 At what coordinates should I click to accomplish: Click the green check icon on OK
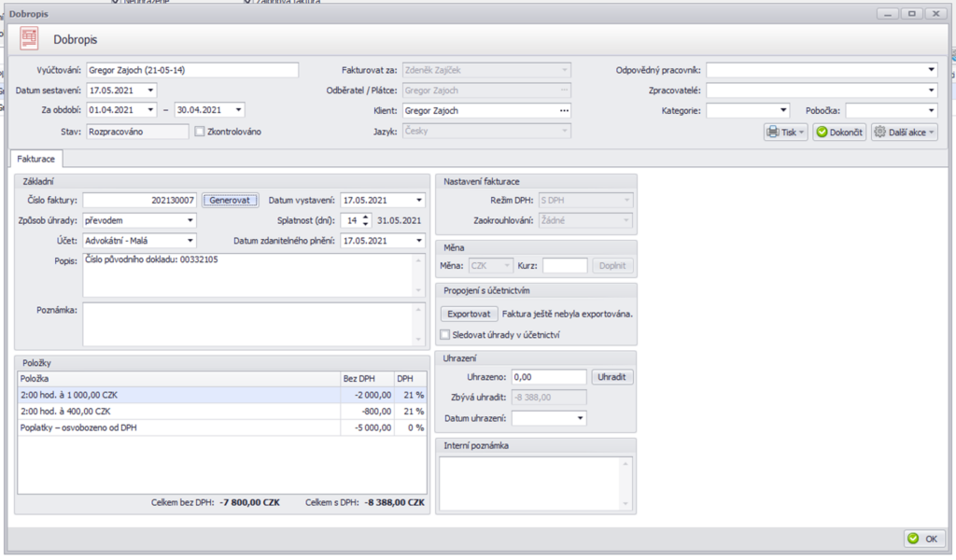913,539
